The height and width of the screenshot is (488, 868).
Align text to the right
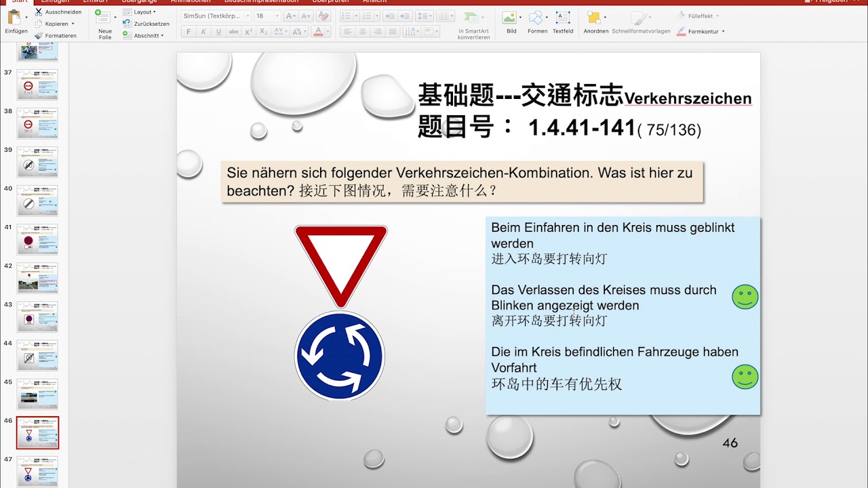(x=378, y=31)
